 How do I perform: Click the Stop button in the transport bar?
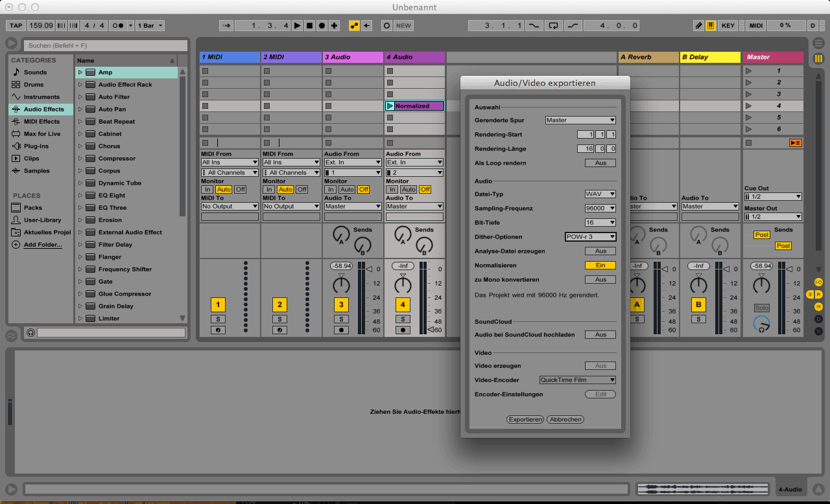[x=309, y=26]
